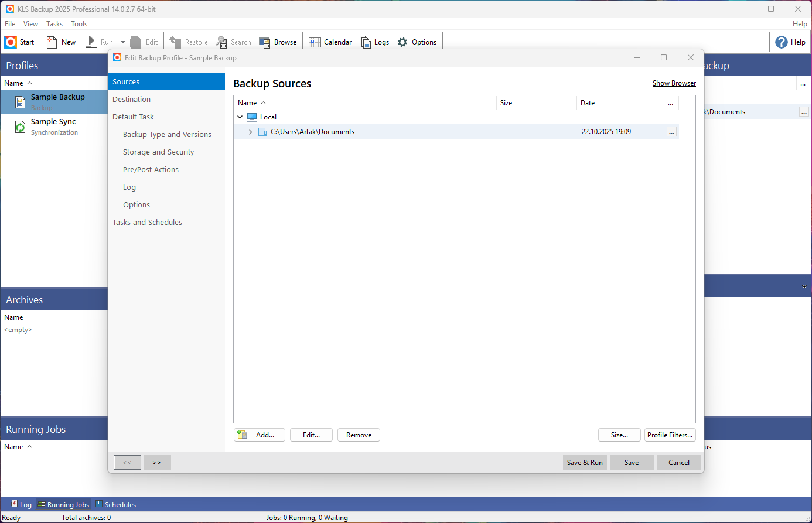Image resolution: width=812 pixels, height=523 pixels.
Task: Click the Remove button
Action: coord(359,435)
